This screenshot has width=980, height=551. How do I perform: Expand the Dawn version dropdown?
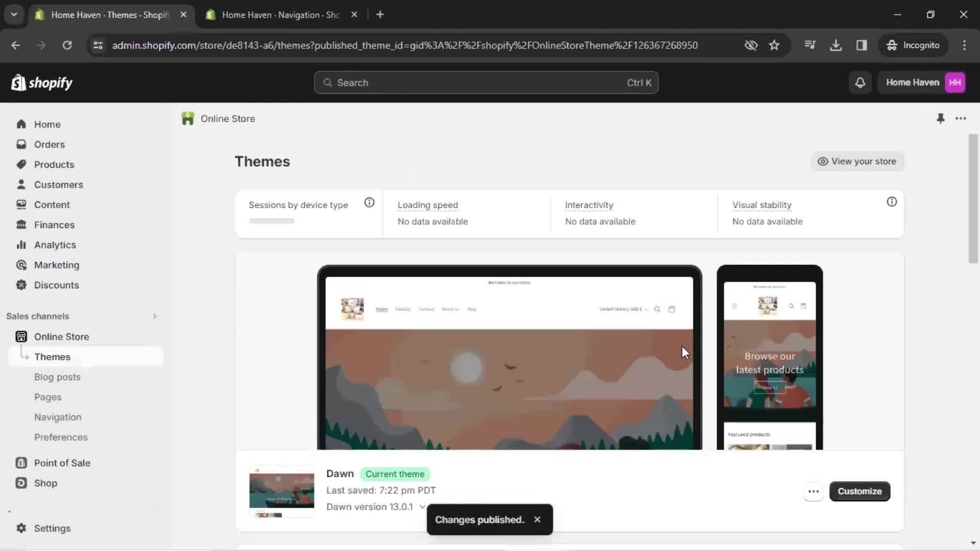[421, 507]
